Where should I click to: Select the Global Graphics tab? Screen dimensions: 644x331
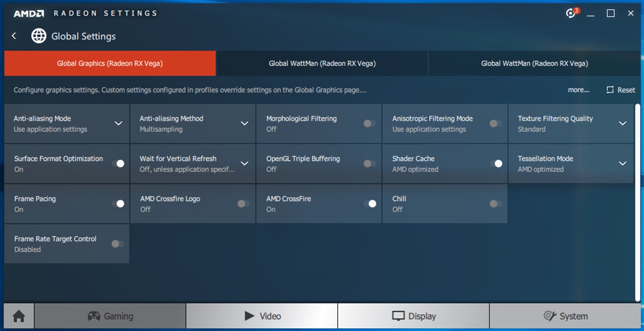click(x=110, y=63)
